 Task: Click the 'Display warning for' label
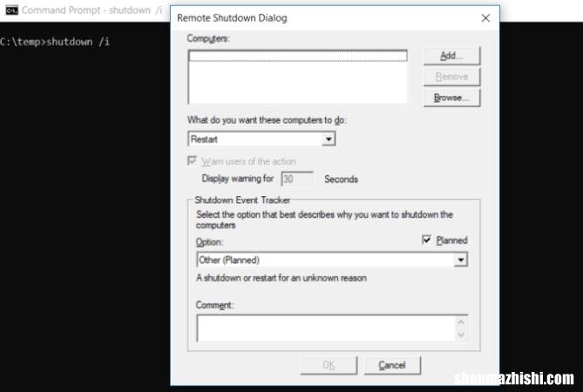pyautogui.click(x=238, y=179)
